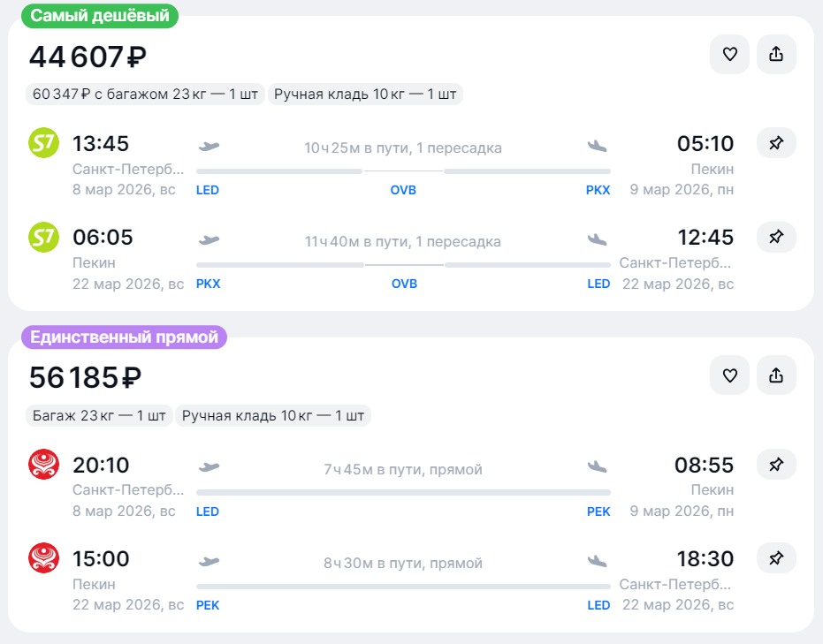This screenshot has height=644, width=823.
Task: Click the S7 logo on the 06:05 flight
Action: pyautogui.click(x=43, y=237)
